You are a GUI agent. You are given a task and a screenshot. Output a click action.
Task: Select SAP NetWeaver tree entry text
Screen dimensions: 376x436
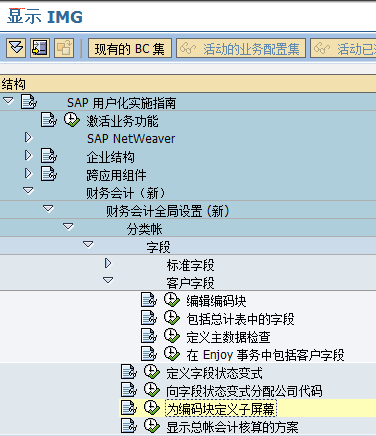tap(131, 139)
